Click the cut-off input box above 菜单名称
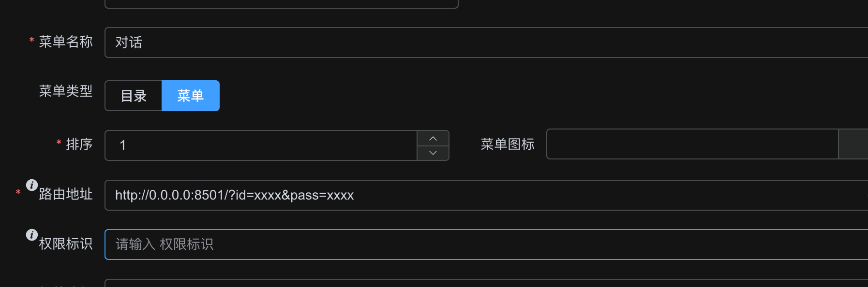The width and height of the screenshot is (868, 287). (x=282, y=4)
